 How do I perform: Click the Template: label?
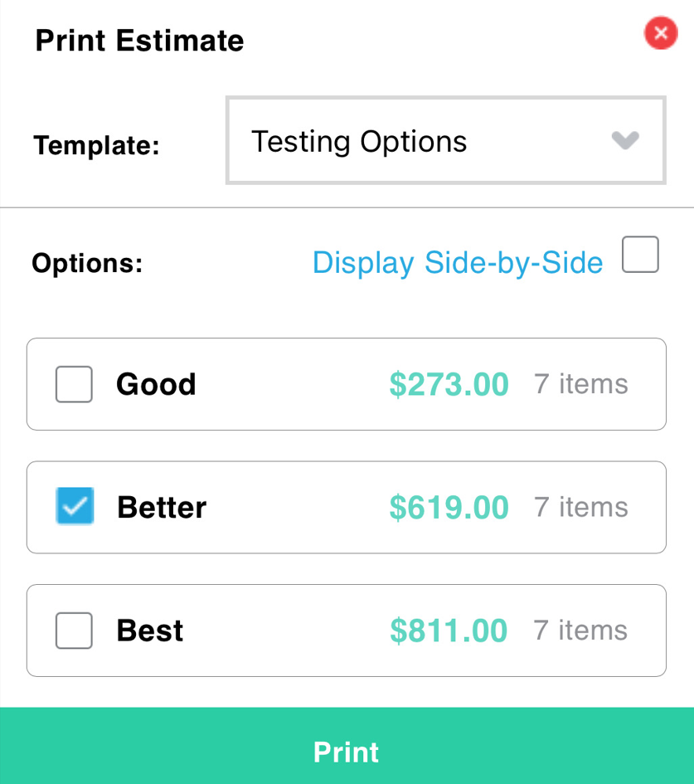96,145
